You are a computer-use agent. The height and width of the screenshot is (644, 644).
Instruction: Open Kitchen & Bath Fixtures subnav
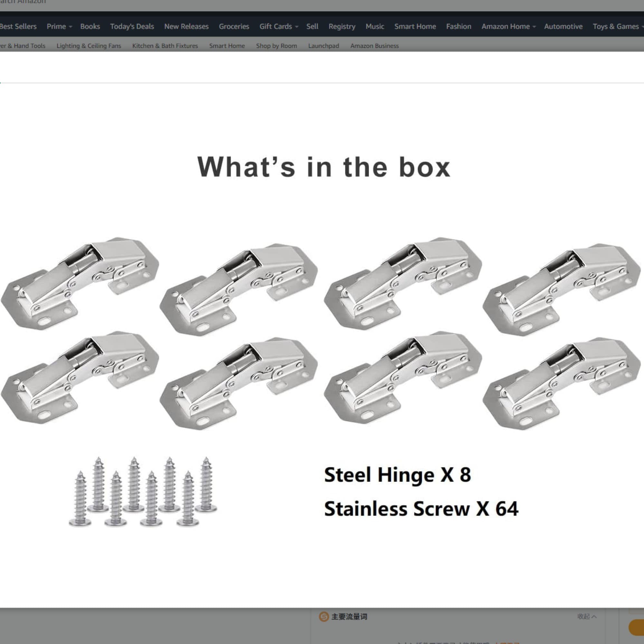(165, 46)
